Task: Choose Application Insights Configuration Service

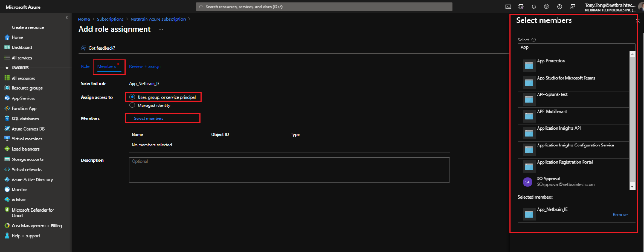Action: pyautogui.click(x=573, y=149)
